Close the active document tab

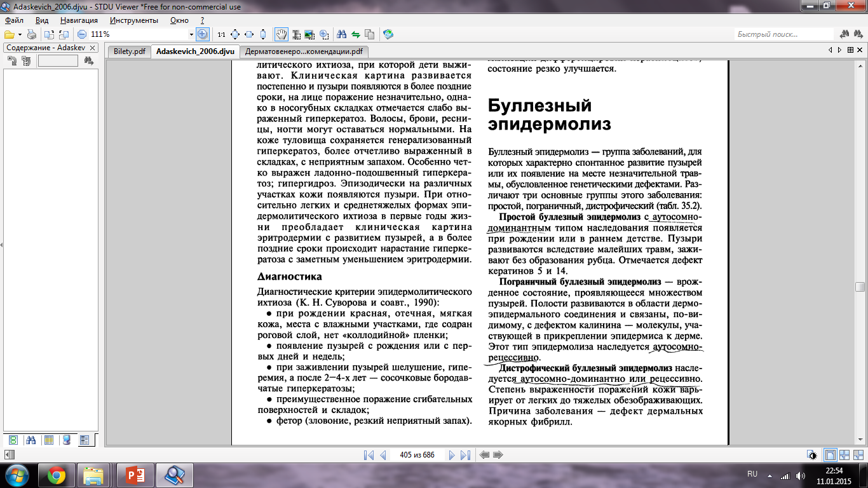(860, 50)
